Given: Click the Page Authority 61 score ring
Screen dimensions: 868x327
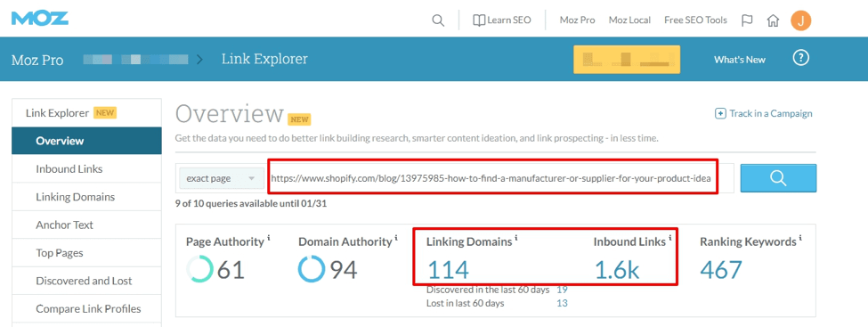Looking at the screenshot, I should click(199, 270).
